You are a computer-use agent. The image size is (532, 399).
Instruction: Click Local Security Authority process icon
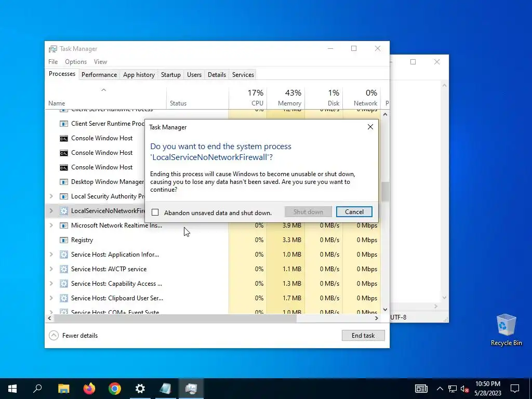64,196
